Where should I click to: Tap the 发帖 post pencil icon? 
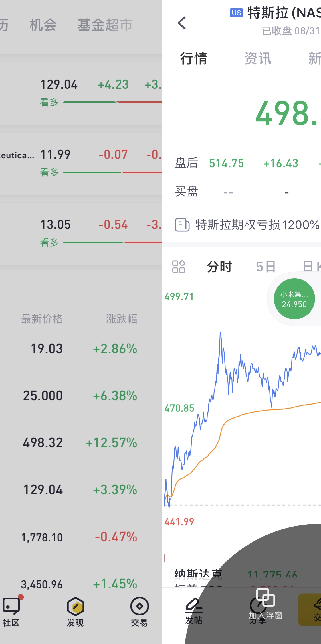pos(194,605)
